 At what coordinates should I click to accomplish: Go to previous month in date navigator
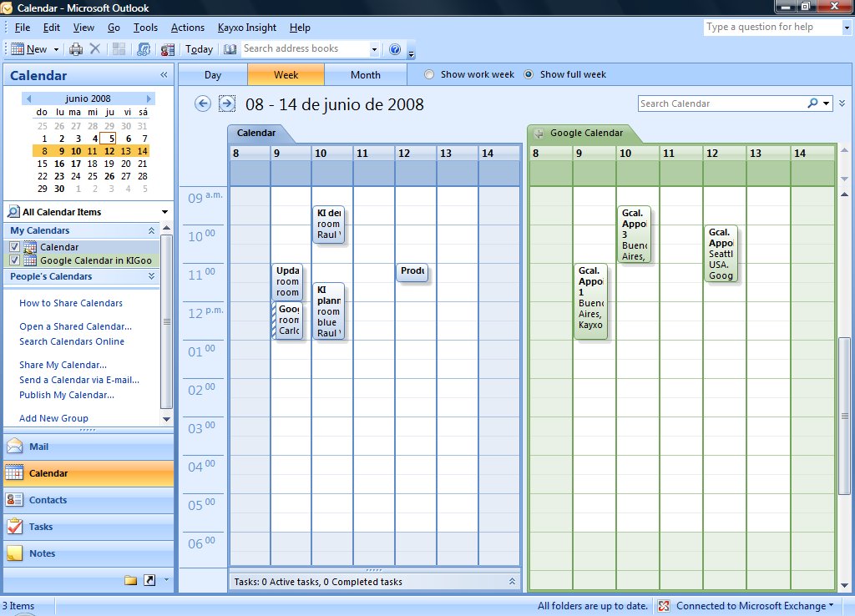click(28, 98)
